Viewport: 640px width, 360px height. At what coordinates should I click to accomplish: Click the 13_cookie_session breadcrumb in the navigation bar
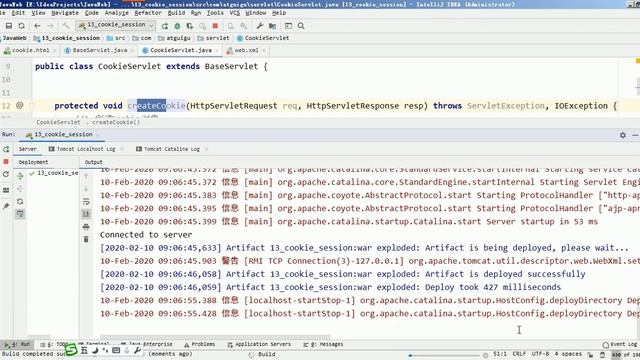tap(67, 38)
